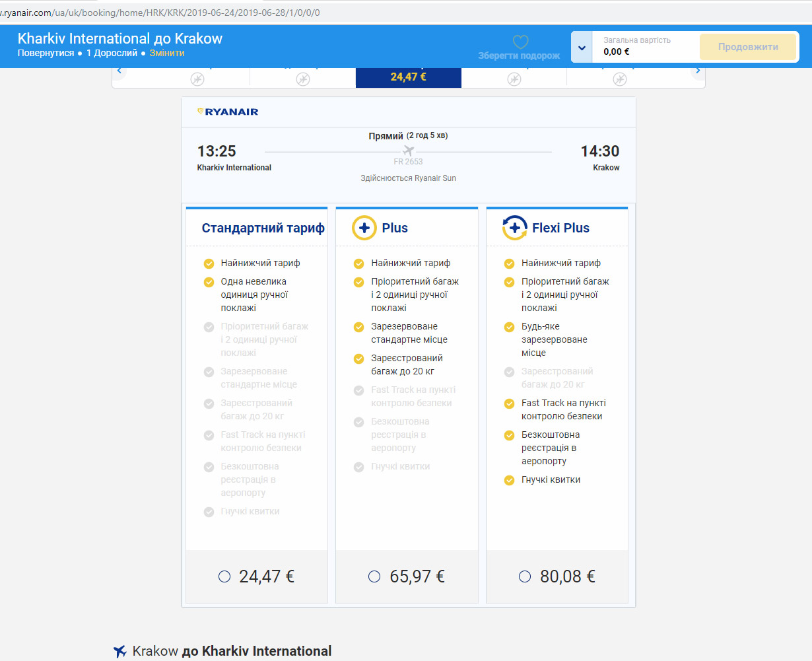Click the Прямий (2 год 5 хв) label
812x661 pixels.
pos(408,136)
